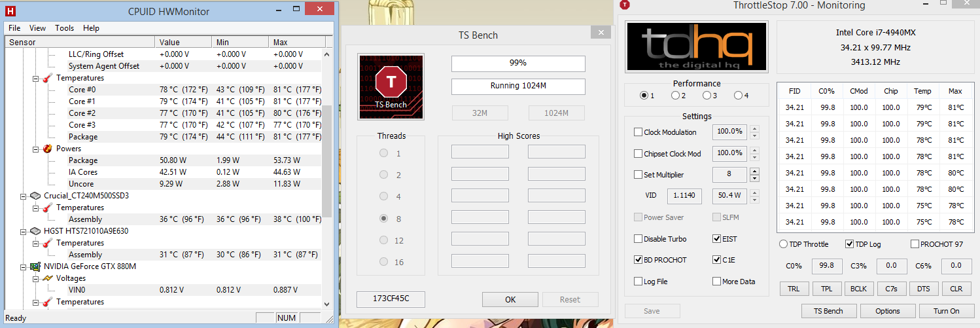Click thermometer icon of the Temperatures node above Core #0
Image resolution: width=980 pixels, height=328 pixels.
tap(48, 78)
